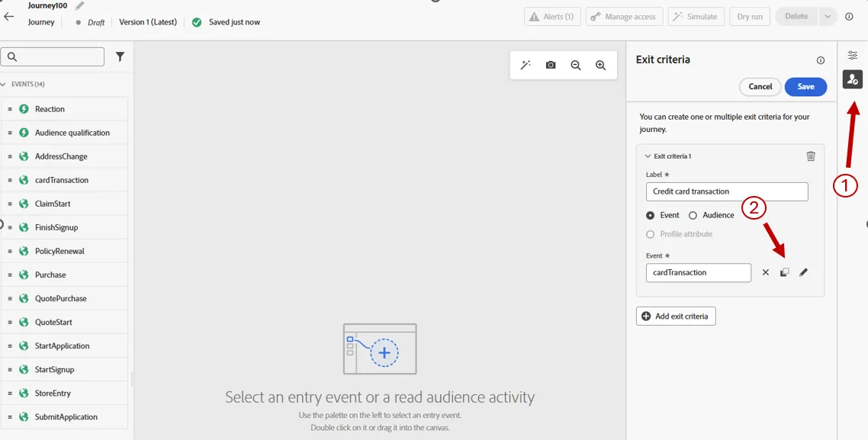Cancel the exit criteria changes

(760, 87)
